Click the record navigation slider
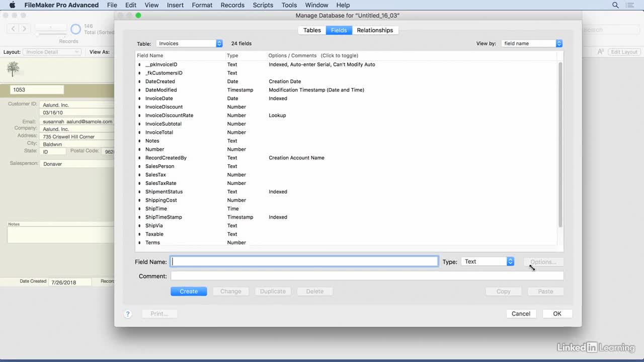The height and width of the screenshot is (362, 644). [x=51, y=34]
